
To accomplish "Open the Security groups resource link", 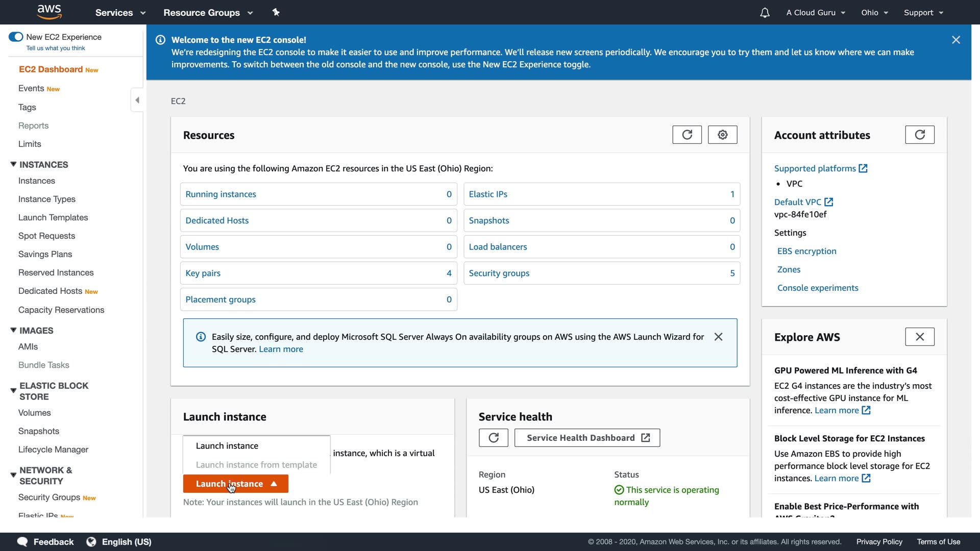I will pos(499,273).
